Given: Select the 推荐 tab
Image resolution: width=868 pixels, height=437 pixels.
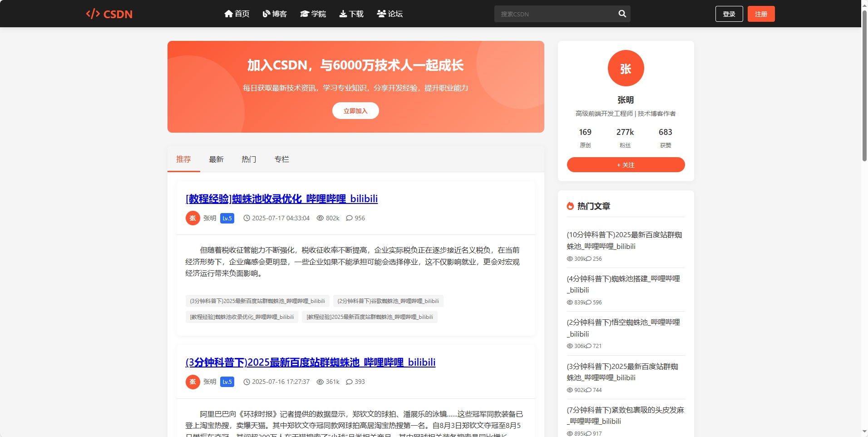Looking at the screenshot, I should [x=183, y=159].
